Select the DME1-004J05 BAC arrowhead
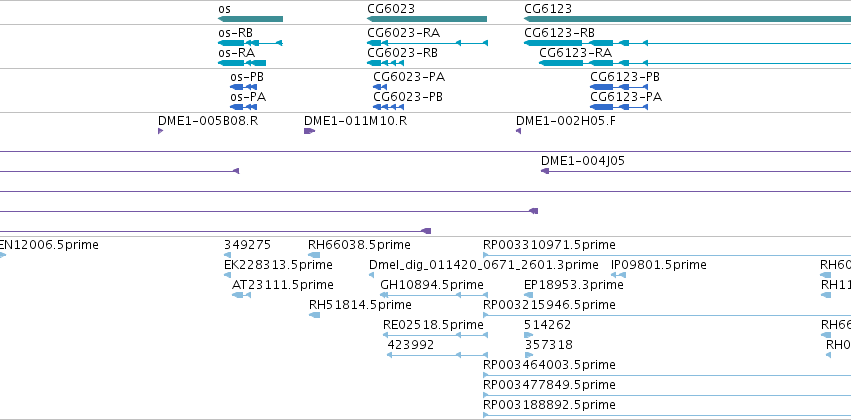851x420 pixels. [x=545, y=171]
